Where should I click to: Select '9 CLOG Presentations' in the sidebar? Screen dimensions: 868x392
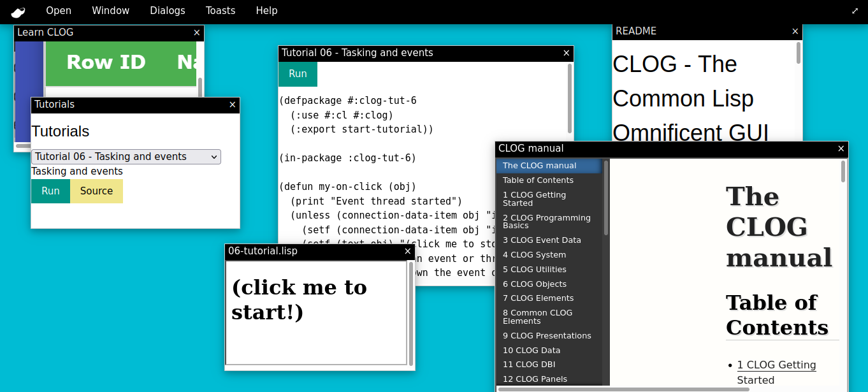547,335
